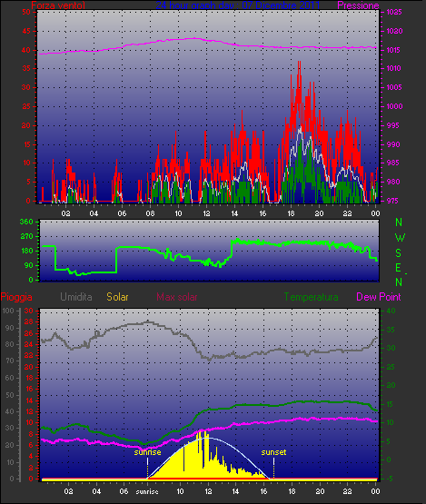Click hour 10 on bottom chart axis
Viewport: 426px width, 504px height.
[180, 491]
